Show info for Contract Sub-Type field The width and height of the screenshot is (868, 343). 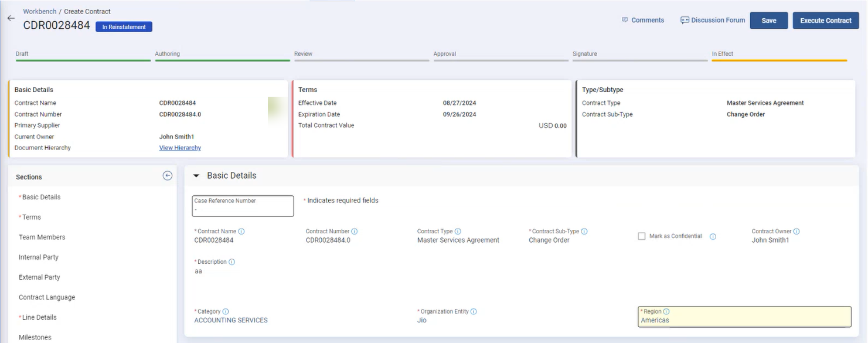(584, 232)
